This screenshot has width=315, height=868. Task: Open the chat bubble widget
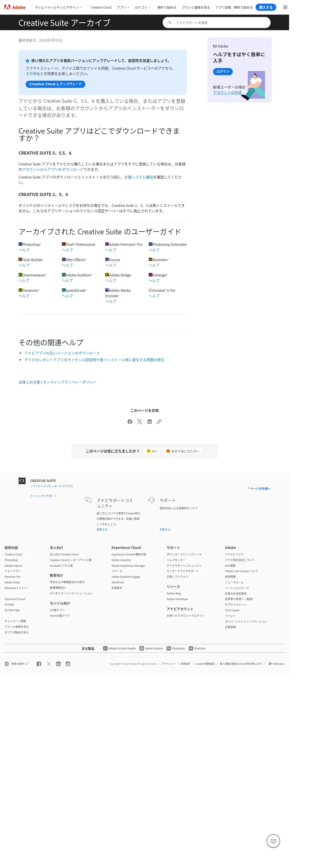pyautogui.click(x=273, y=841)
